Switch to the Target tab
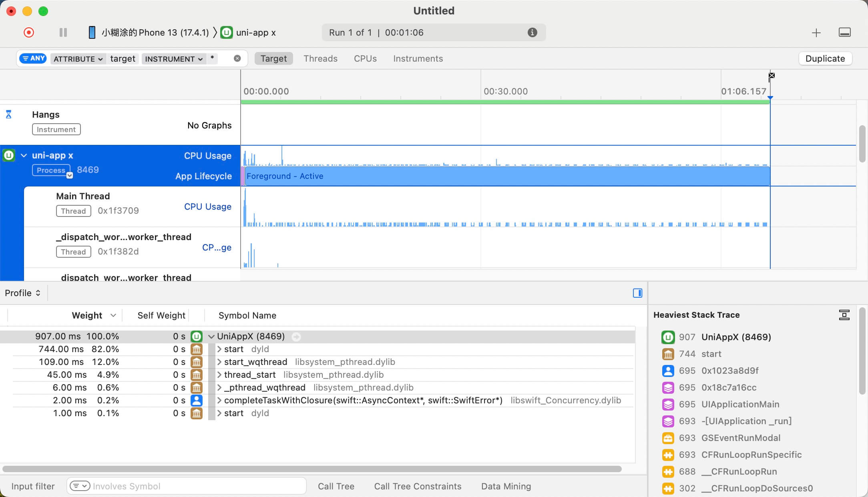Viewport: 868px width, 497px height. [273, 58]
